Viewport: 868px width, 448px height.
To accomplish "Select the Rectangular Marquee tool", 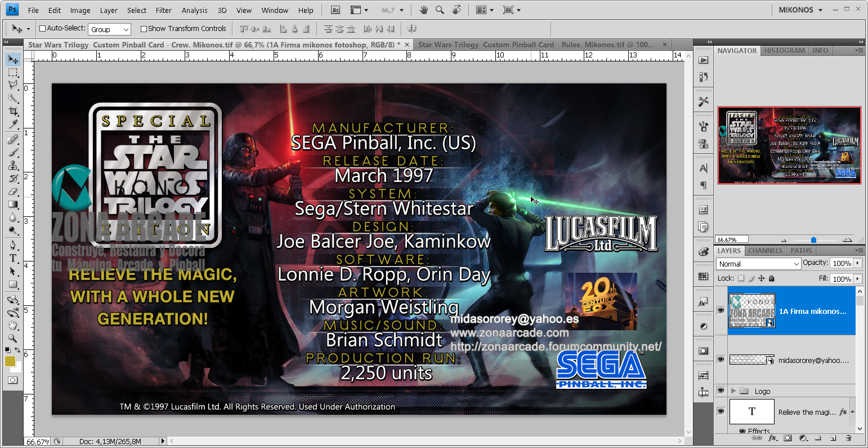I will point(13,73).
